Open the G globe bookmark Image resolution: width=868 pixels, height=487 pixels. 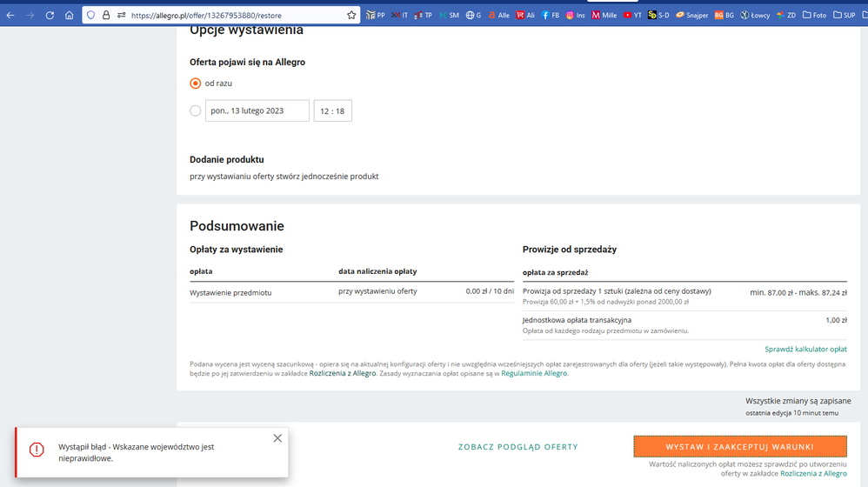click(473, 16)
